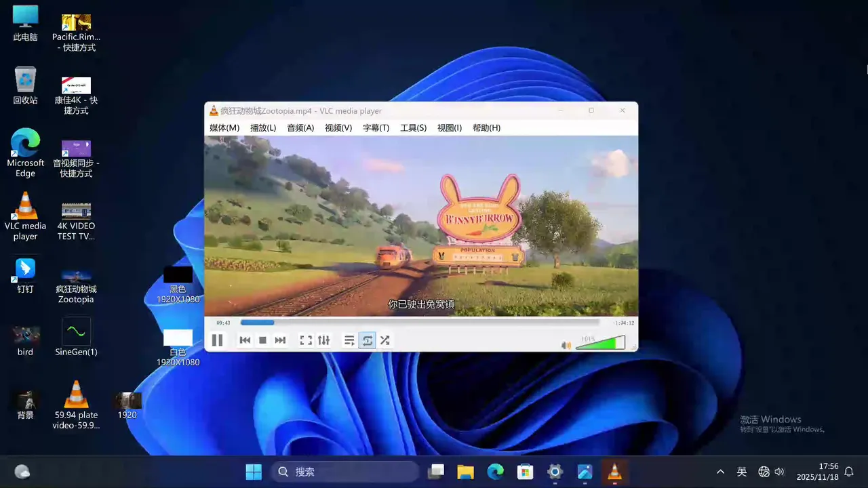868x488 pixels.
Task: Select Microsoft Edge desktop shortcut
Action: coord(25,153)
